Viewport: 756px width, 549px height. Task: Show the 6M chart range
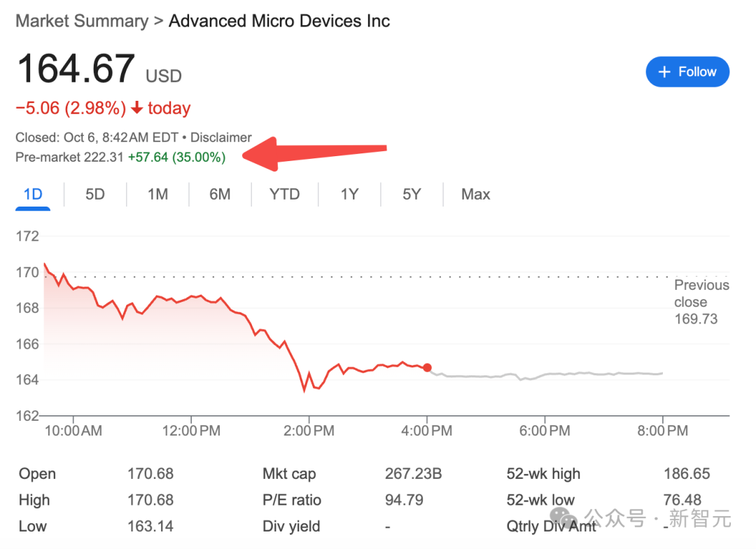click(220, 194)
